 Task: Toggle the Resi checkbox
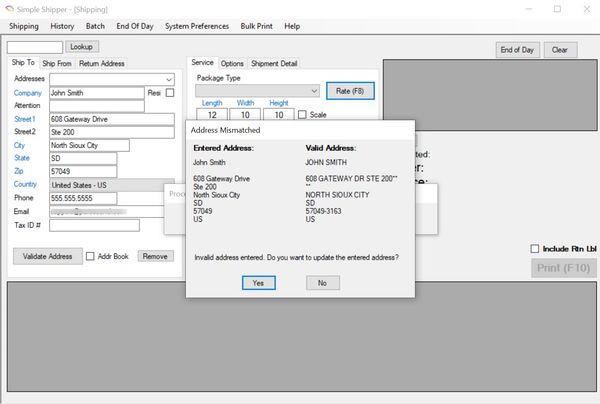pos(169,93)
